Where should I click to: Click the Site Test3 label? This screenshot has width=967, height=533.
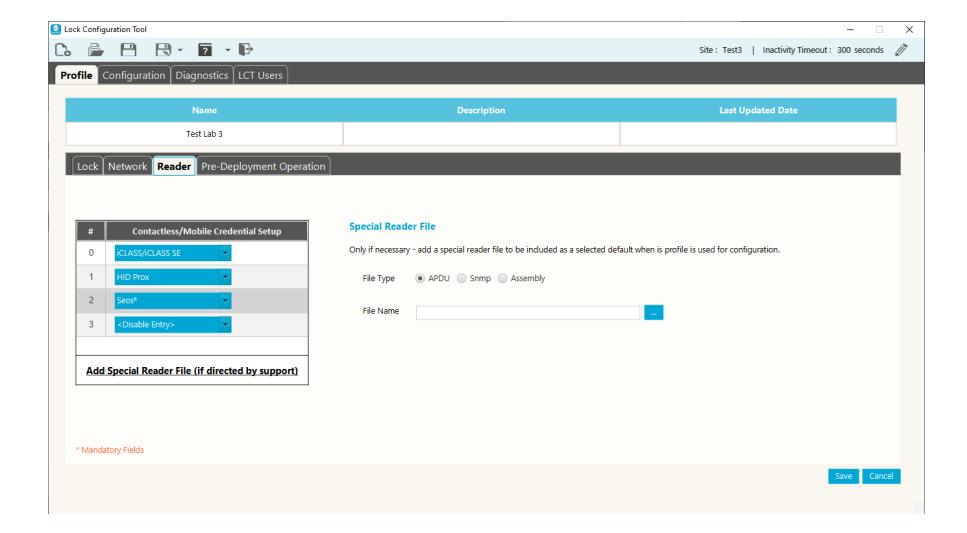tap(720, 50)
